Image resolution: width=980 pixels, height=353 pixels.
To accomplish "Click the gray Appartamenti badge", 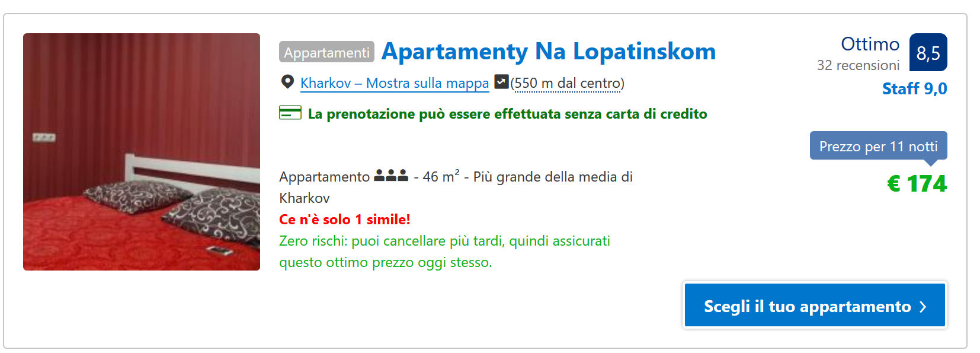I will point(326,52).
